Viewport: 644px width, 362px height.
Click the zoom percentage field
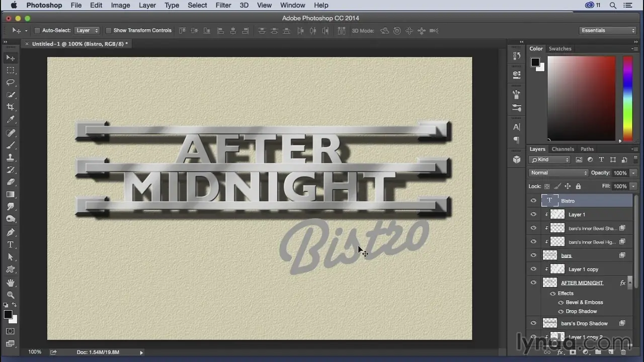(35, 352)
